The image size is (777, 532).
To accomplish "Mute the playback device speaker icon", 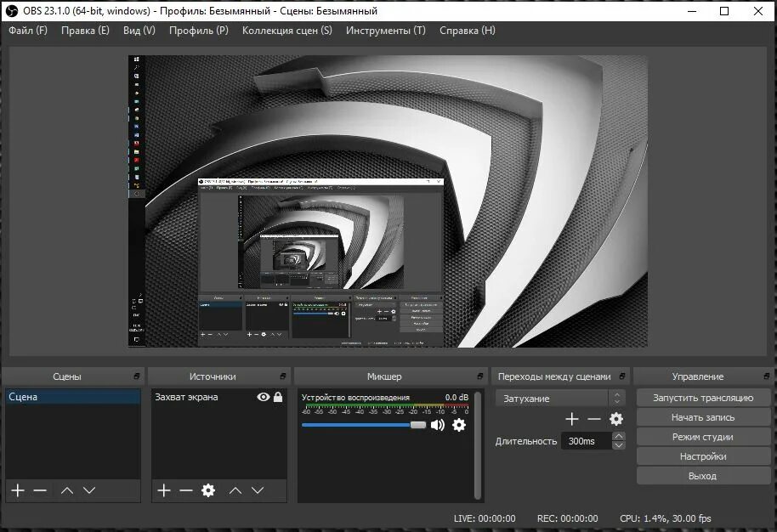I will (438, 425).
